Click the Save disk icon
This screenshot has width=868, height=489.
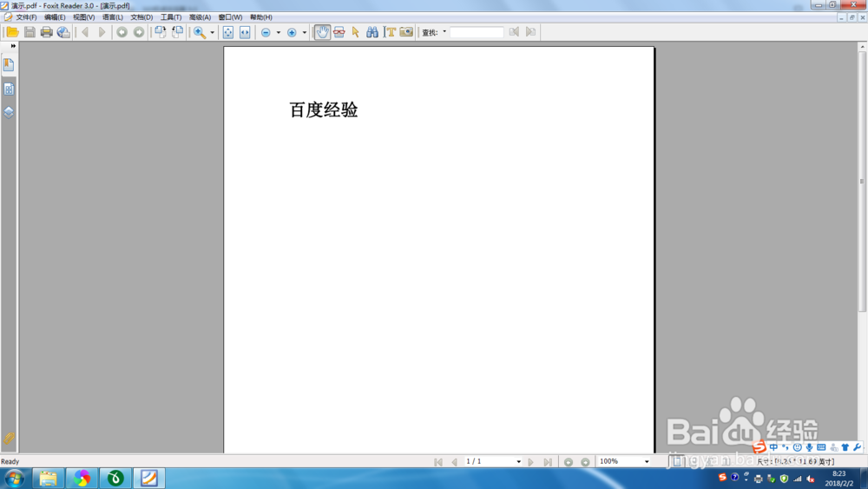pyautogui.click(x=30, y=32)
